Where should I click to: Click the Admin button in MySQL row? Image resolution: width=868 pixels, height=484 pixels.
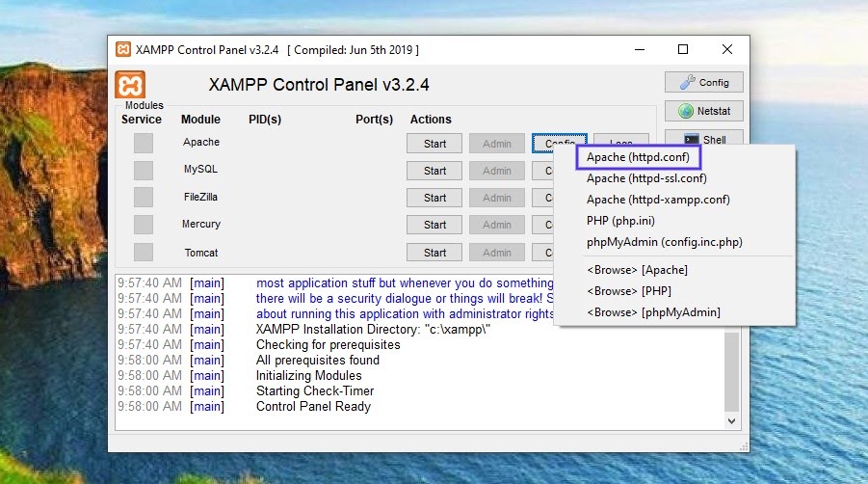pos(496,171)
